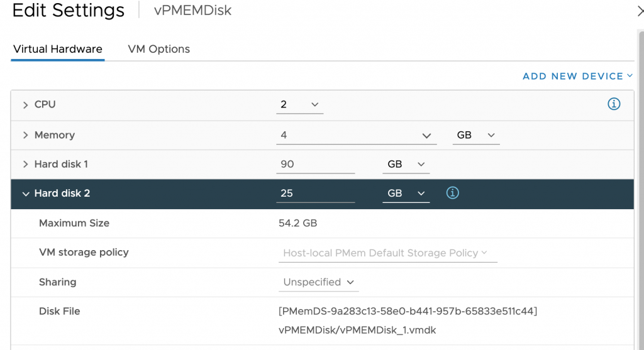Open Hard disk 2 unit dropdown
644x350 pixels.
(x=406, y=193)
